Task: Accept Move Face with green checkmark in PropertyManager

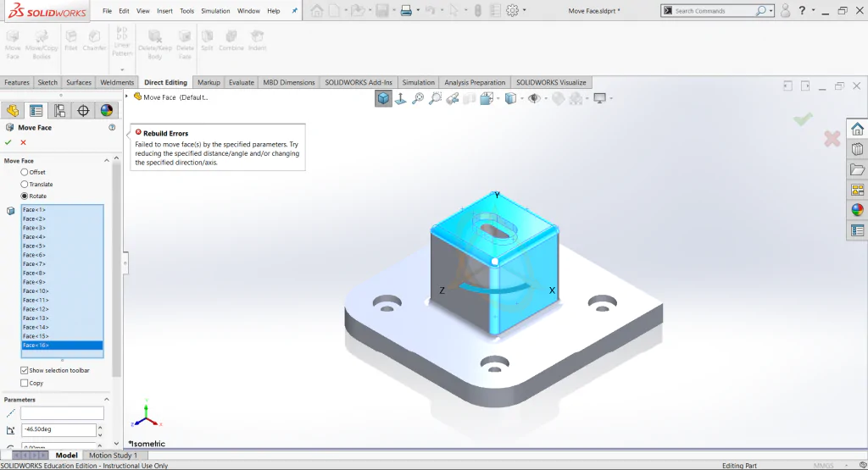Action: (x=8, y=142)
